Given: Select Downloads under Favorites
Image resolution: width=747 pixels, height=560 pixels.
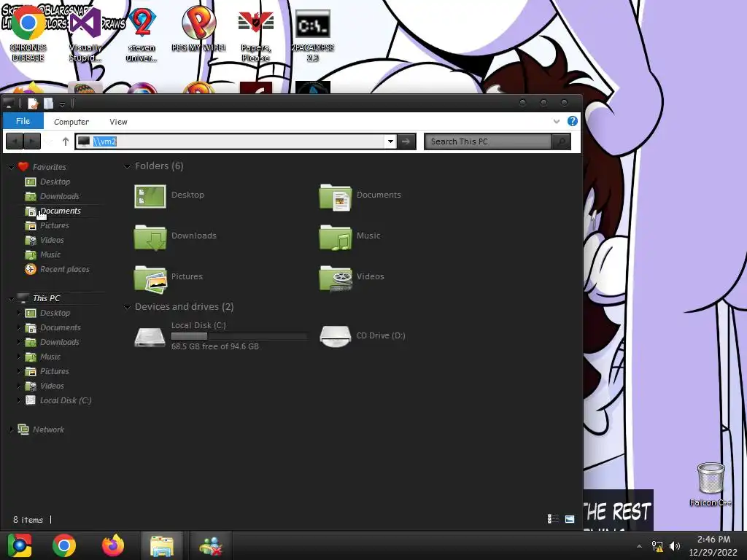Looking at the screenshot, I should (60, 196).
